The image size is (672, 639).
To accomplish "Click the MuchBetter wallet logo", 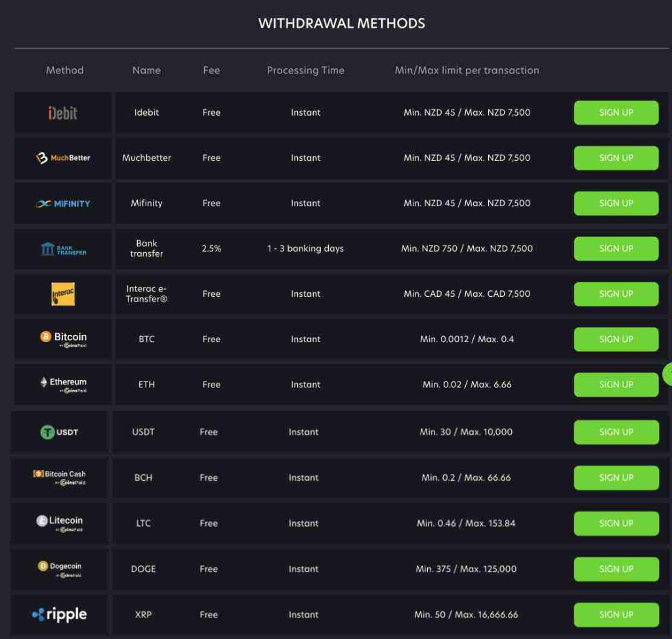I will click(x=61, y=158).
